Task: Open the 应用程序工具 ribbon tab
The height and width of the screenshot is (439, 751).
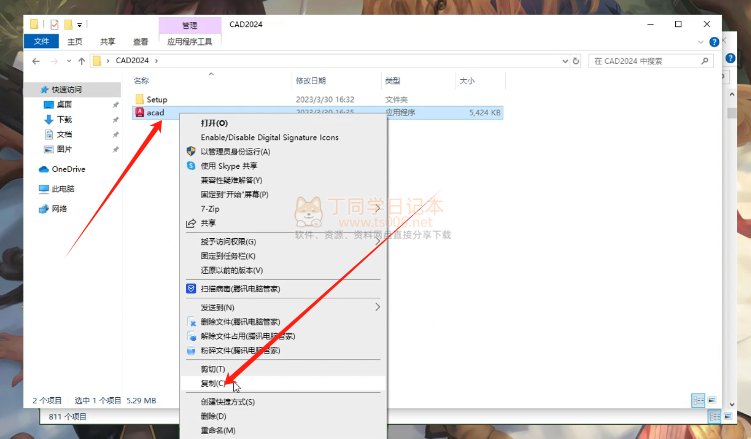Action: (190, 42)
